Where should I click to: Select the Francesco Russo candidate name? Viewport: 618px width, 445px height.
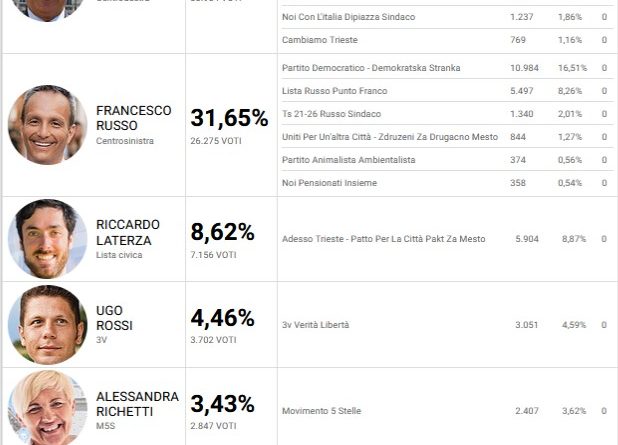(x=134, y=118)
